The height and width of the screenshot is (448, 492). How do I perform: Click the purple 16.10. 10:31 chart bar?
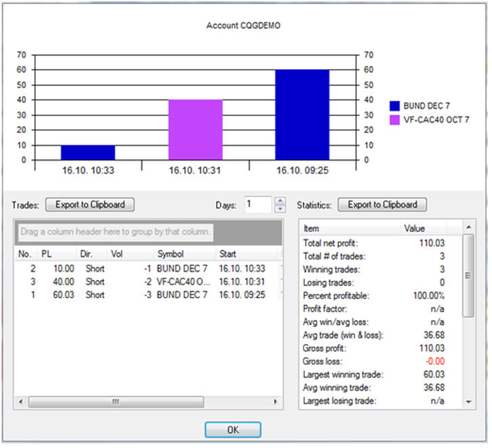pos(195,129)
